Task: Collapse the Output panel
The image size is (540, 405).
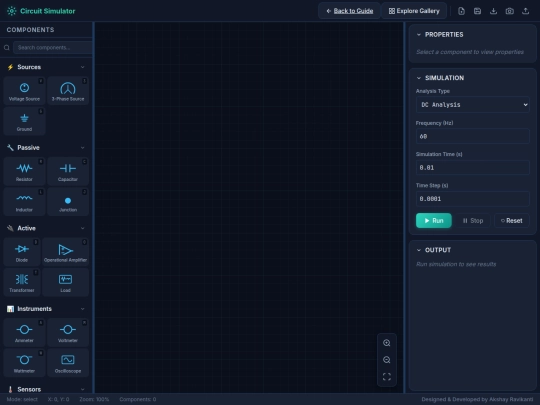Action: click(x=419, y=250)
